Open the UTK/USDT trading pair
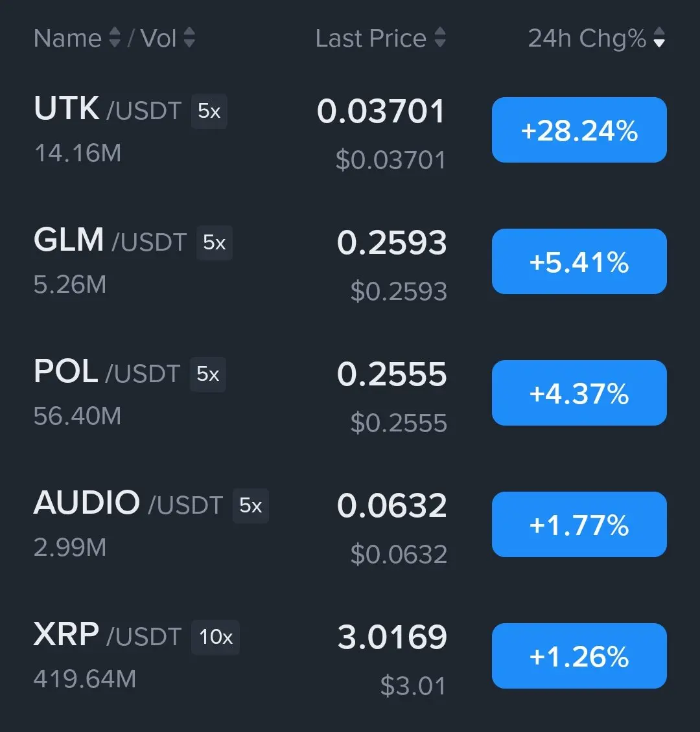 (x=108, y=109)
